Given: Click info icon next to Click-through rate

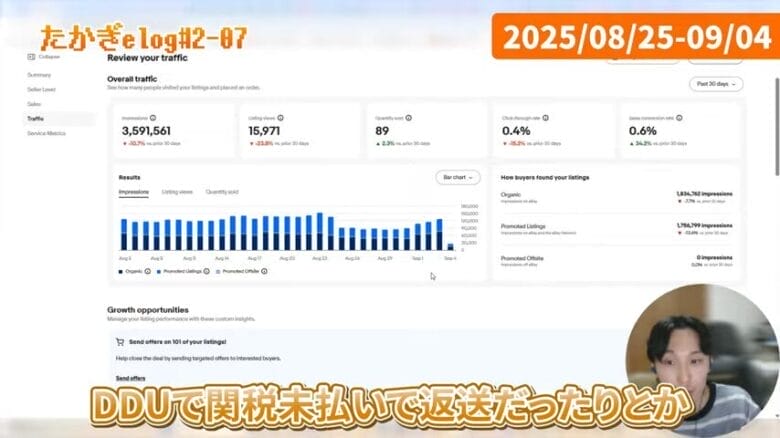Looking at the screenshot, I should point(544,117).
